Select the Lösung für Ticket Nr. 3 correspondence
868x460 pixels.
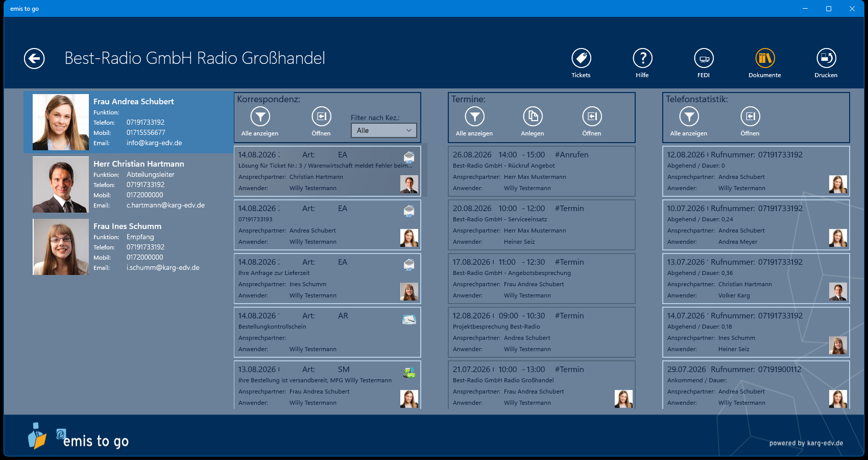pyautogui.click(x=327, y=171)
